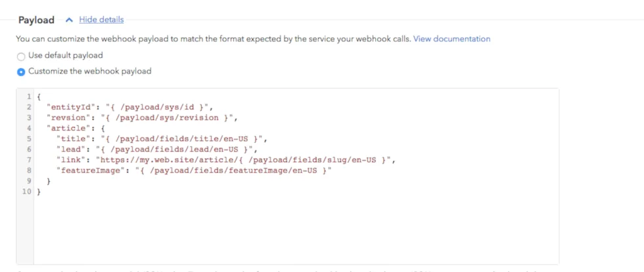Click the "link" URL line in editor
Screen dimensions: 644x272
click(x=226, y=161)
